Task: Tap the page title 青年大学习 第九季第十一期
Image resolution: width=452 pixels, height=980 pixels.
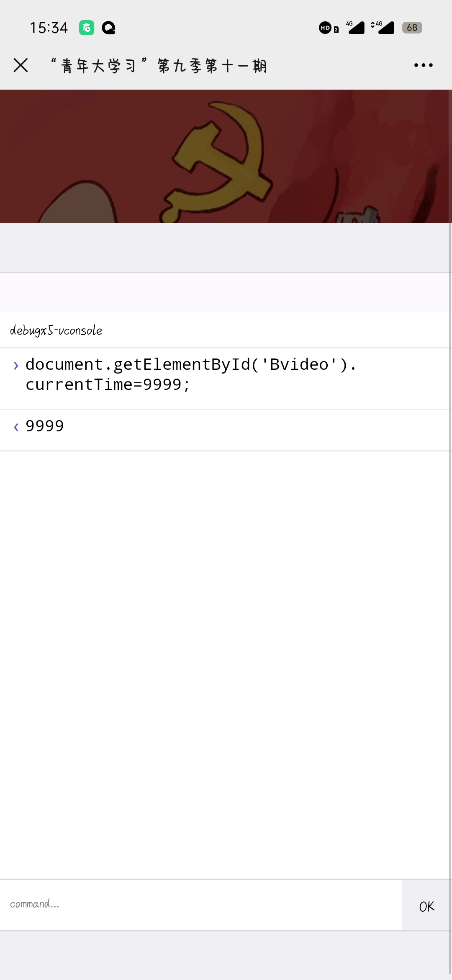Action: pos(159,66)
